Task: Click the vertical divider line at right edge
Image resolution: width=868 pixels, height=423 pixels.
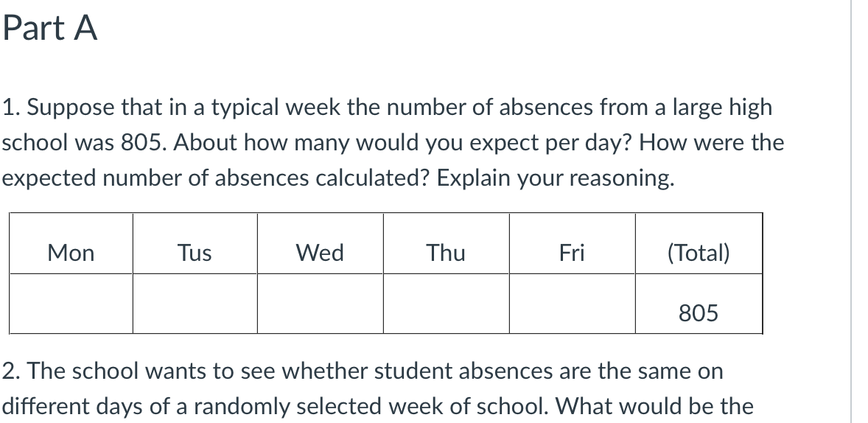Action: (x=851, y=212)
